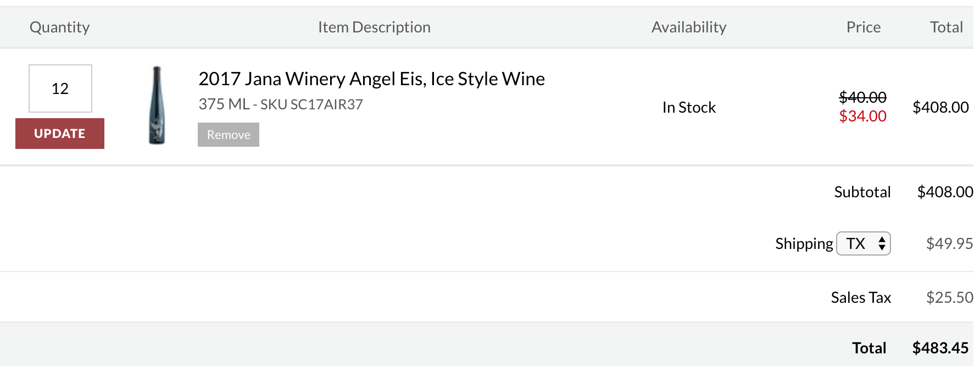The width and height of the screenshot is (980, 366).
Task: Click the Remove button under the wine
Action: point(229,135)
